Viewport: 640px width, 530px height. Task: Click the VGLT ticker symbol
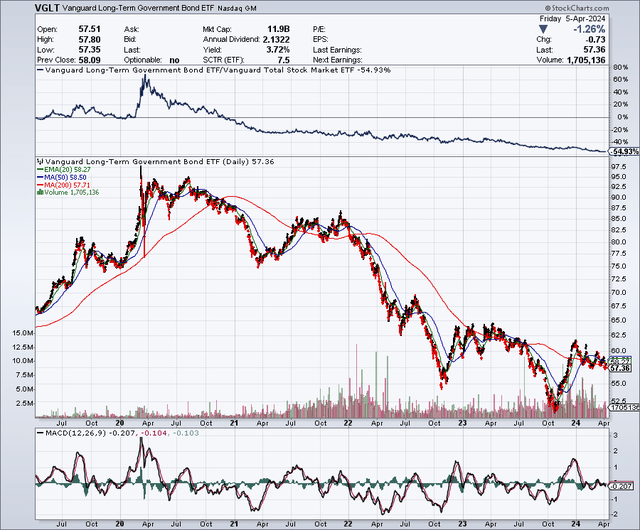[48, 8]
